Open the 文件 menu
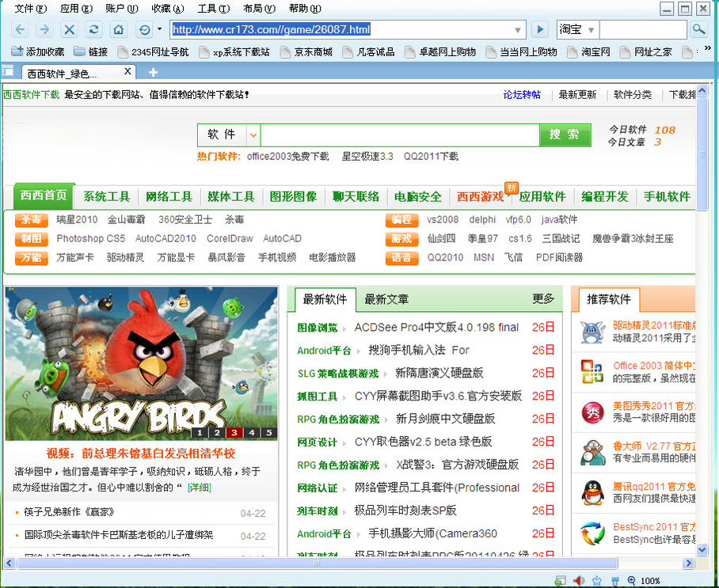This screenshot has height=588, width=719. pos(31,9)
